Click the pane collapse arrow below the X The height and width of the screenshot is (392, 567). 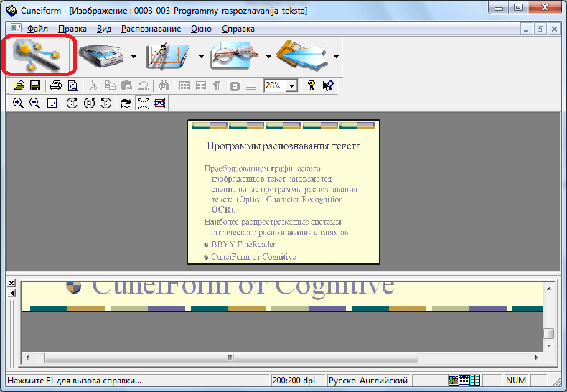11,293
